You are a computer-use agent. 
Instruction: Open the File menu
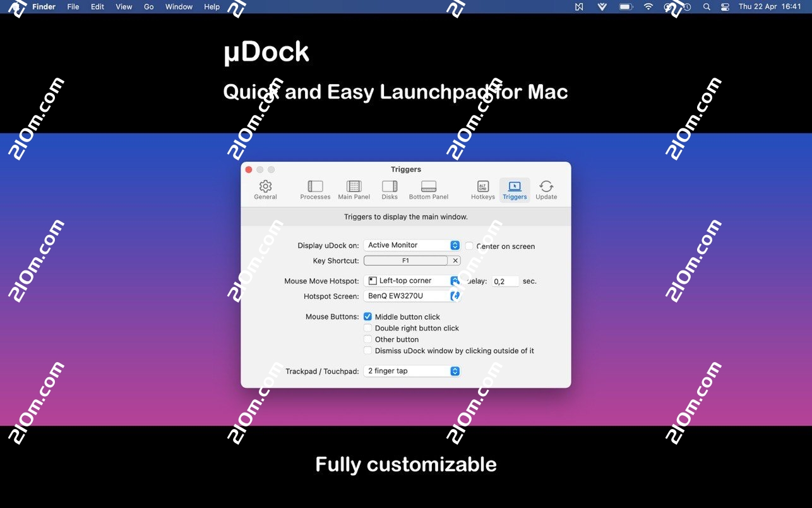click(x=73, y=7)
